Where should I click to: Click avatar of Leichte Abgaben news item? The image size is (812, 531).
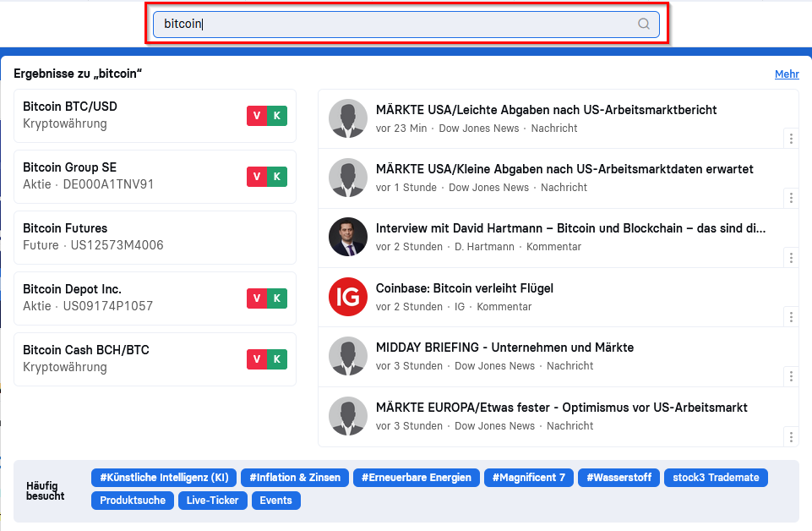click(348, 118)
